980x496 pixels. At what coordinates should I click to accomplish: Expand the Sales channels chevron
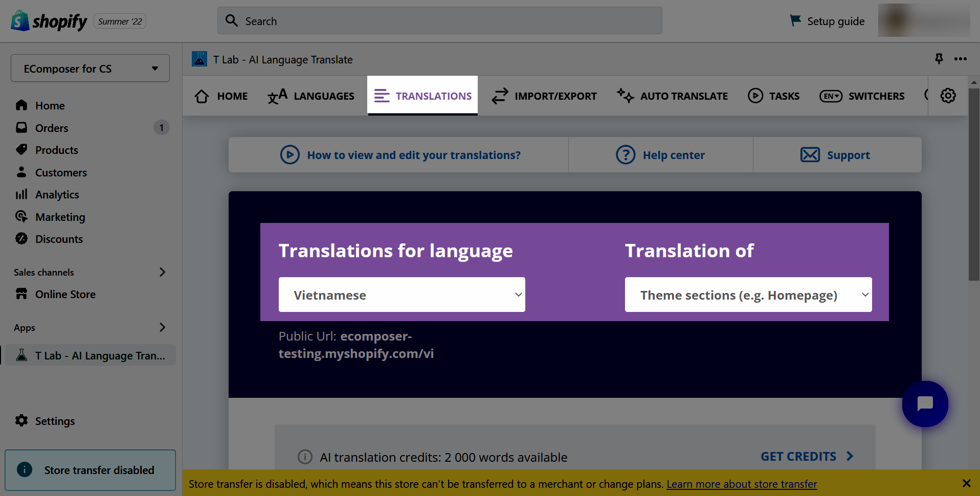pos(162,272)
